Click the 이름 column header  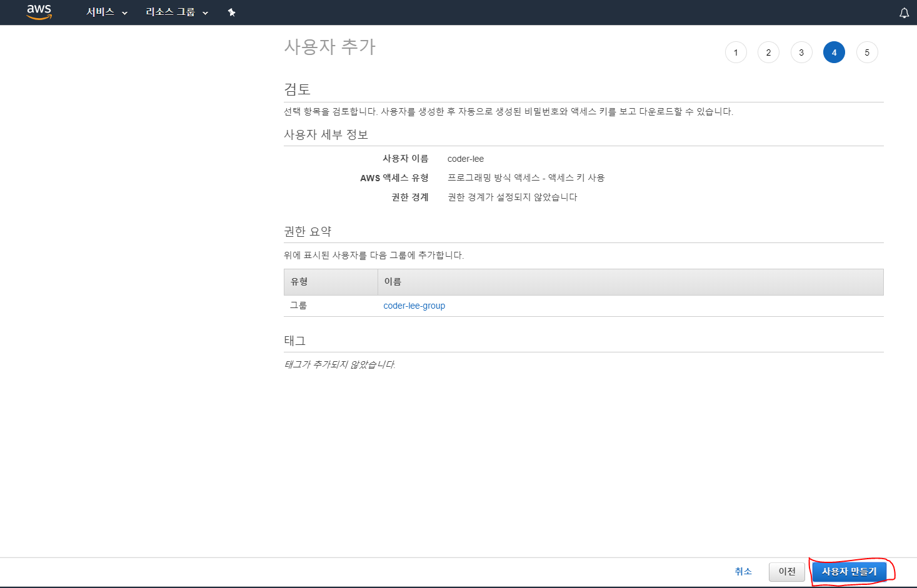click(631, 282)
